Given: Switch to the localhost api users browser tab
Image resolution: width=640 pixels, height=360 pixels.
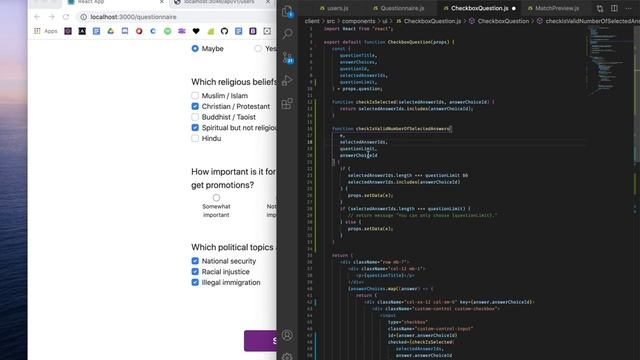Looking at the screenshot, I should [222, 2].
